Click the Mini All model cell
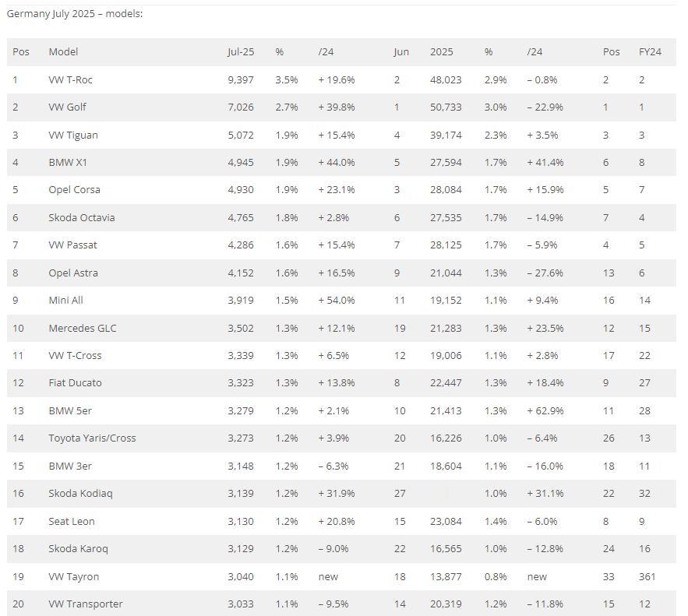 [x=65, y=301]
